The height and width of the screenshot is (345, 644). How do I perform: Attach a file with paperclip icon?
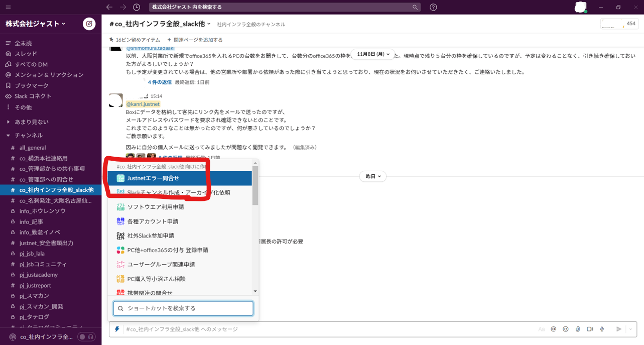(578, 329)
